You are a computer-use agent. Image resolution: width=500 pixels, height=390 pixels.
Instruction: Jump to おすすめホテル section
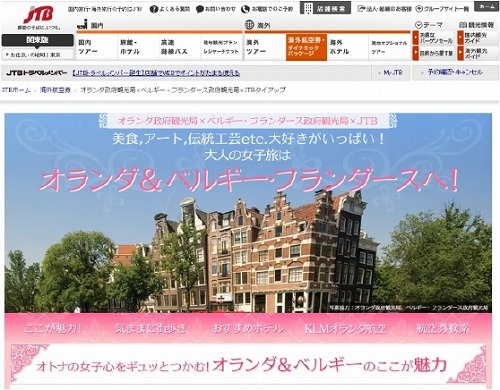click(x=248, y=329)
